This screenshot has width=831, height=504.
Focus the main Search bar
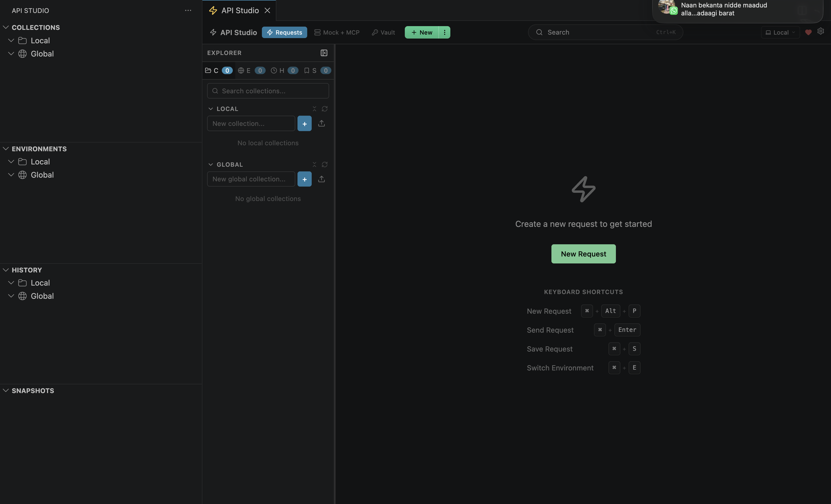[x=605, y=32]
